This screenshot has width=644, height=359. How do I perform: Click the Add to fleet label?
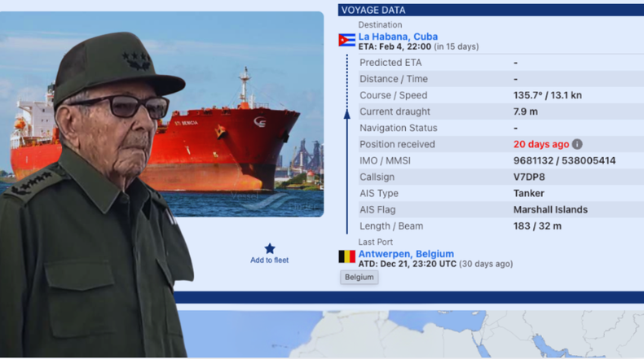click(270, 260)
